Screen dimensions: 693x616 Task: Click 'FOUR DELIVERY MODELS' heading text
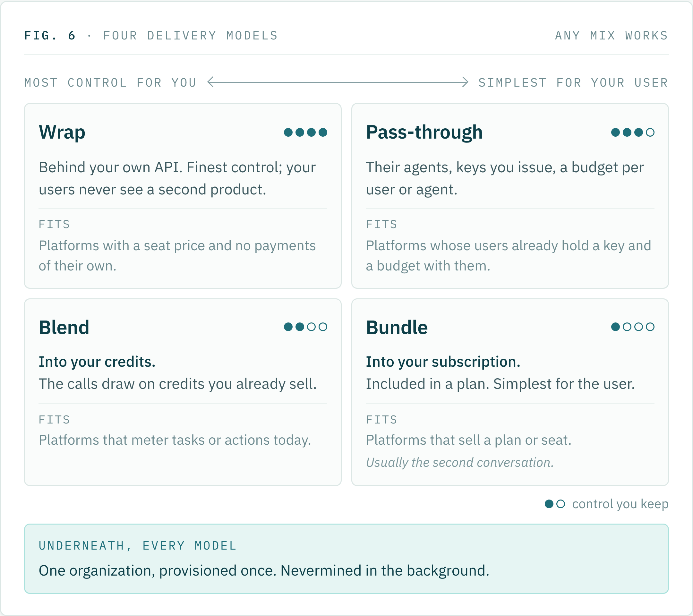coord(191,36)
